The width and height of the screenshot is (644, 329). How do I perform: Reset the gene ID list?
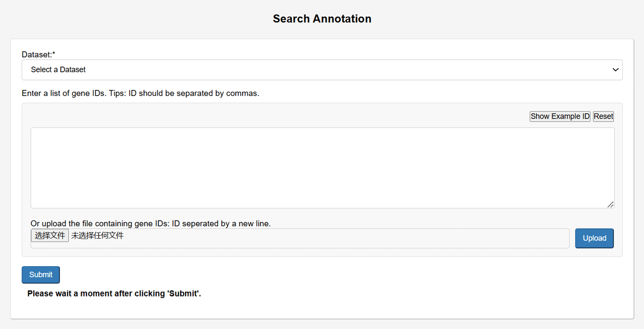click(x=603, y=116)
